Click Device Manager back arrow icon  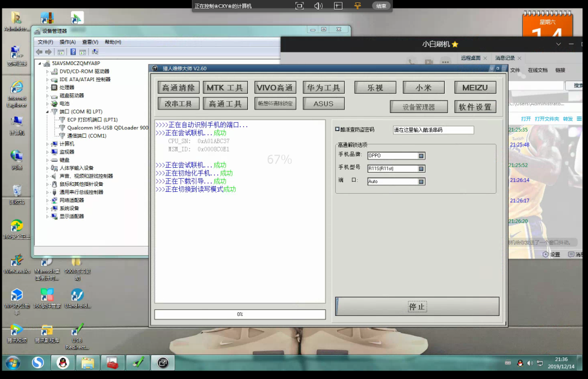[x=39, y=52]
